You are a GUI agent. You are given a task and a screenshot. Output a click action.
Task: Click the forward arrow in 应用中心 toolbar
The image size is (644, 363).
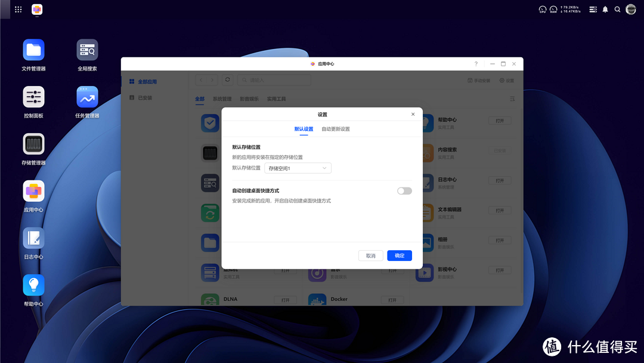[212, 80]
